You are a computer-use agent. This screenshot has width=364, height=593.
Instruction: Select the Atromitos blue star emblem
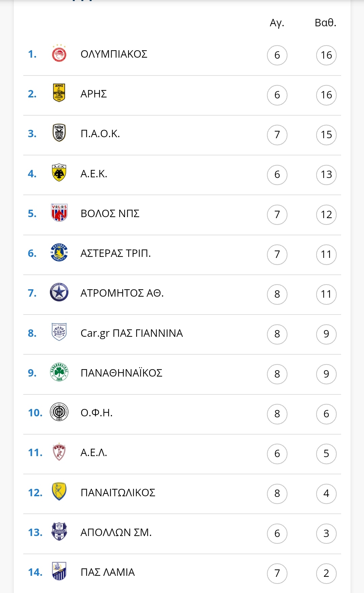click(x=59, y=292)
